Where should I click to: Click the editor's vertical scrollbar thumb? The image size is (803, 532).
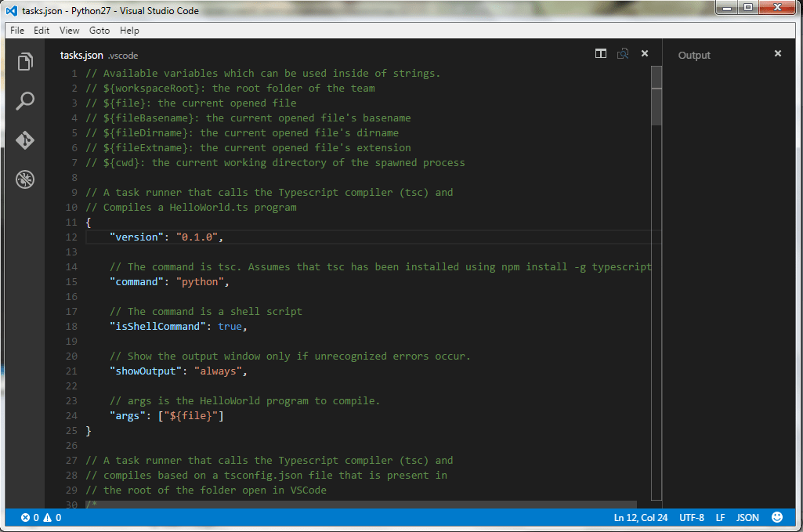click(x=657, y=96)
